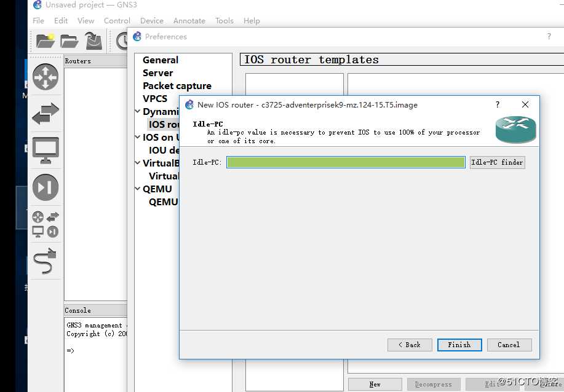Click the Decompress button

click(434, 385)
